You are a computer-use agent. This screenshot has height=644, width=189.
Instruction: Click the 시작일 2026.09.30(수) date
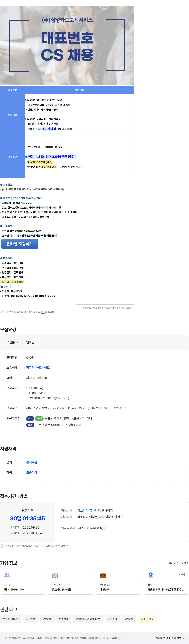(33, 527)
